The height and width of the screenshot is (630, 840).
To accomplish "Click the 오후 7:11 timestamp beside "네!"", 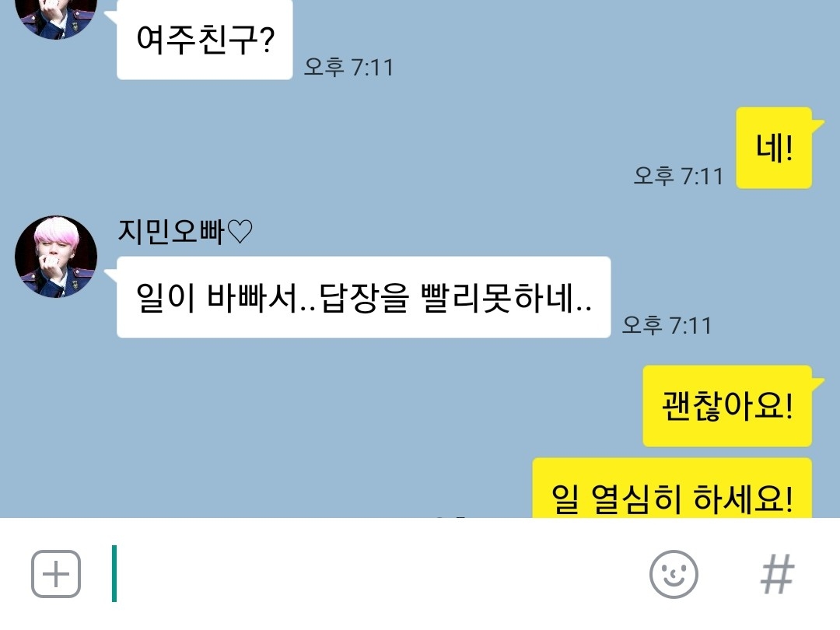I will [x=678, y=176].
